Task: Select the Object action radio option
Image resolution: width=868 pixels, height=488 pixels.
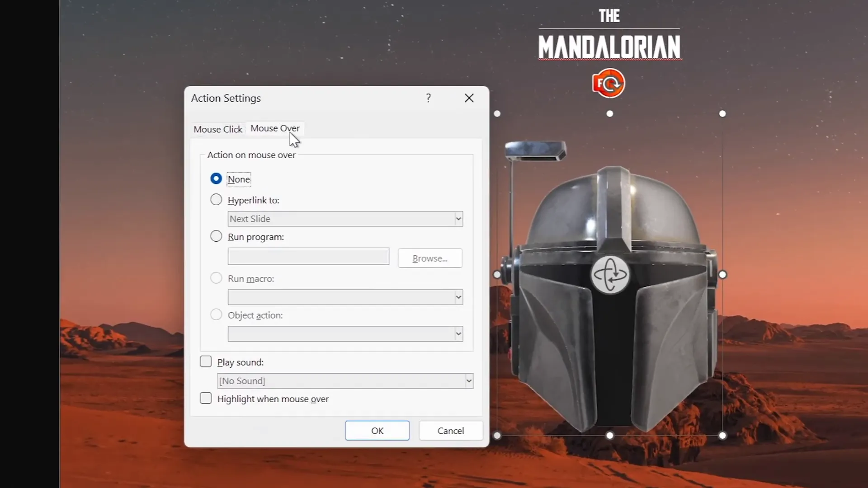Action: point(216,315)
